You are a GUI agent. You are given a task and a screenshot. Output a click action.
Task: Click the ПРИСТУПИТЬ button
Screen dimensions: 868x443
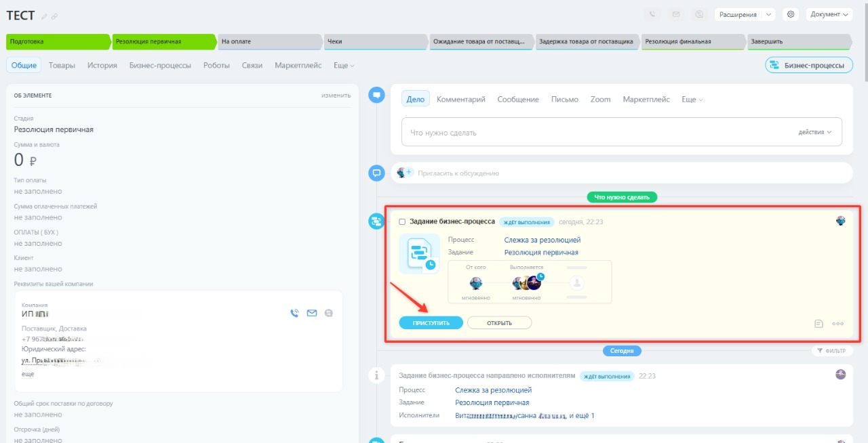(431, 323)
